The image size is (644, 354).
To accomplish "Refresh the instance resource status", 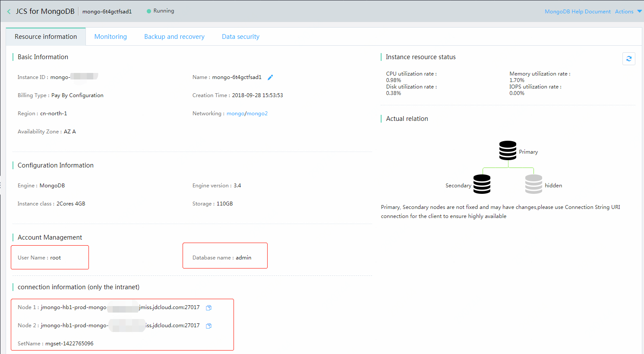I will [629, 59].
